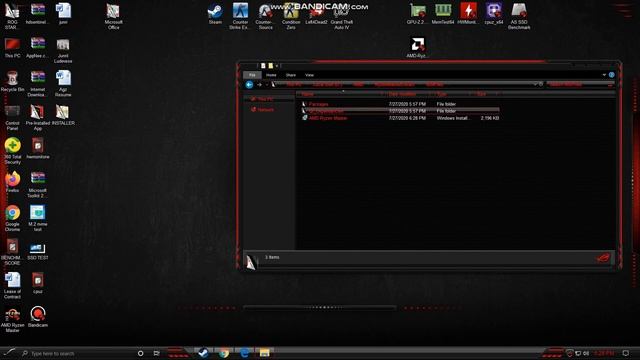Click the Back arrow in File Explorer
The width and height of the screenshot is (640, 360).
click(x=249, y=84)
